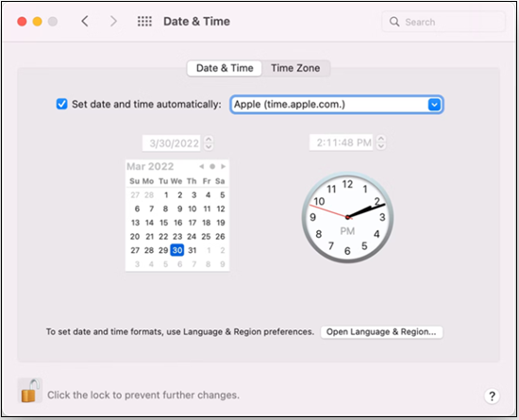This screenshot has width=519, height=420.
Task: Select March 17 in the calendar
Action: click(193, 223)
